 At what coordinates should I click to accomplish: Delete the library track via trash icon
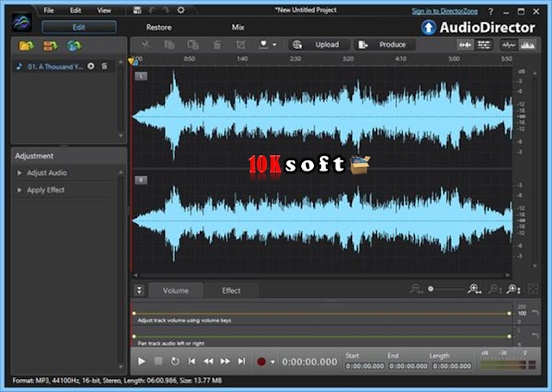[104, 66]
